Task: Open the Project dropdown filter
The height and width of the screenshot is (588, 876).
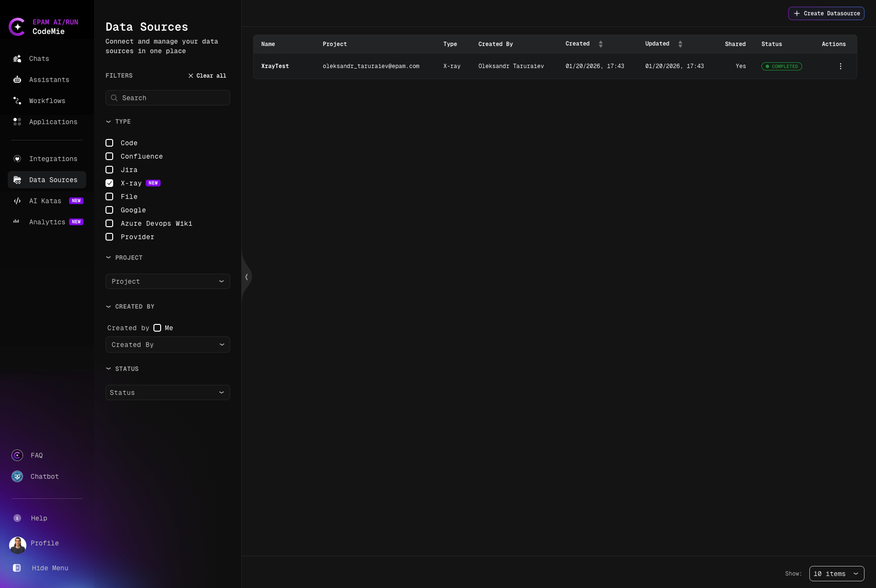Action: tap(167, 281)
